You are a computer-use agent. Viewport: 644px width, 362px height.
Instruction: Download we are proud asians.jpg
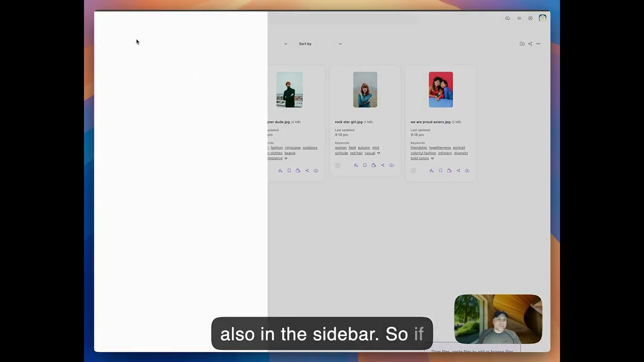point(467,171)
